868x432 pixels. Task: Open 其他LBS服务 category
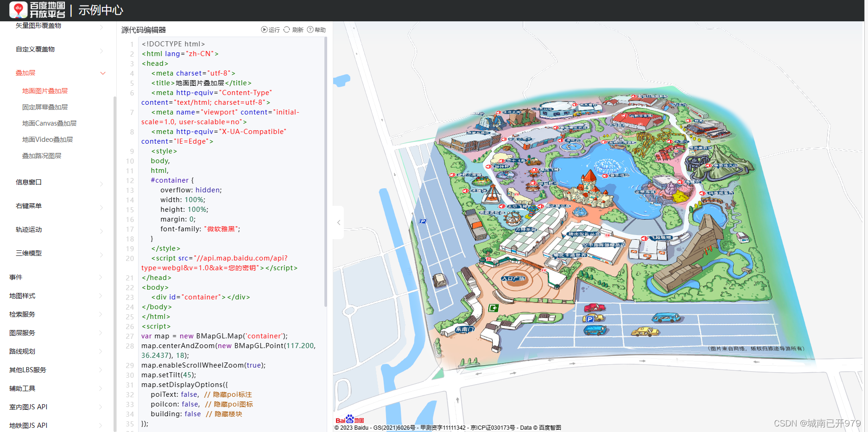(x=28, y=370)
